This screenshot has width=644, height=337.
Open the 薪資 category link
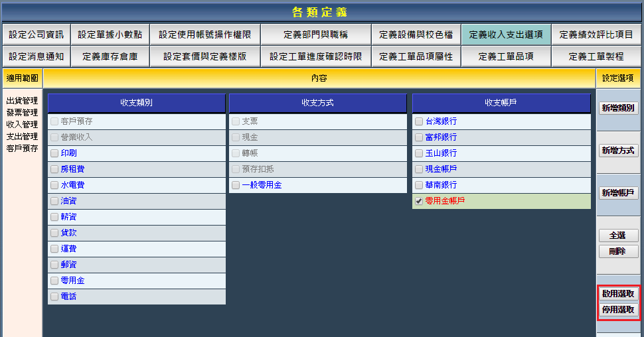click(x=68, y=217)
